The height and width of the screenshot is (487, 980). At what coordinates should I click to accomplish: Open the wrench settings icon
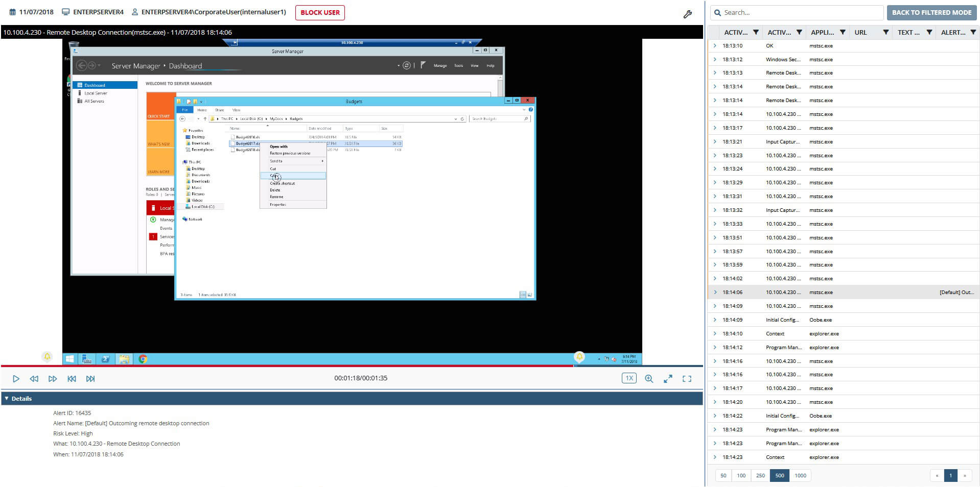[687, 14]
